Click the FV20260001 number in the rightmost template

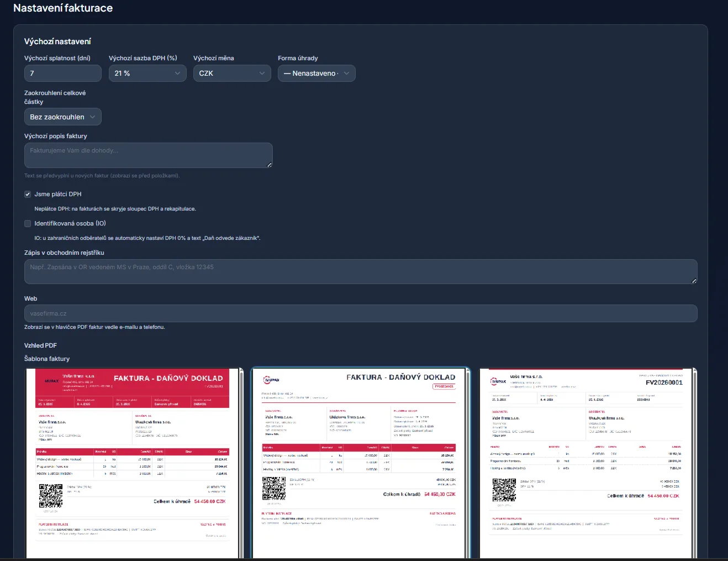click(x=664, y=382)
